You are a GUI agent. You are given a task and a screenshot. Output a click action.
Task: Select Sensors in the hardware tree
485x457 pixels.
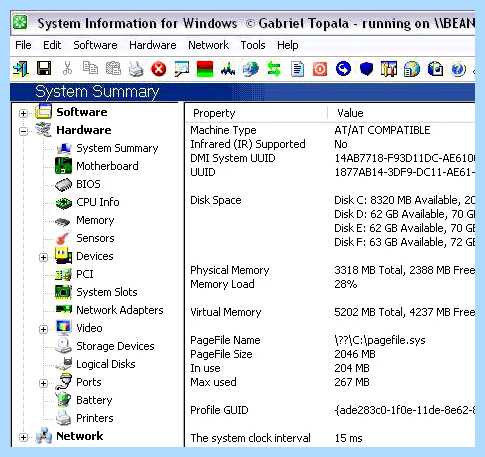coord(95,238)
